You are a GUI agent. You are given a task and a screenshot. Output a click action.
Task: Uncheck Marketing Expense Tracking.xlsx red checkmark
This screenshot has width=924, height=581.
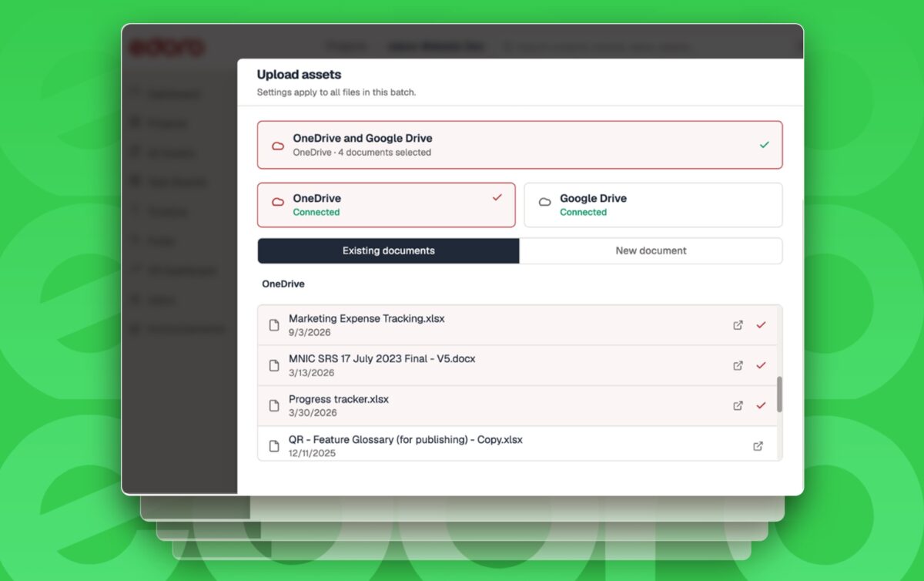761,325
